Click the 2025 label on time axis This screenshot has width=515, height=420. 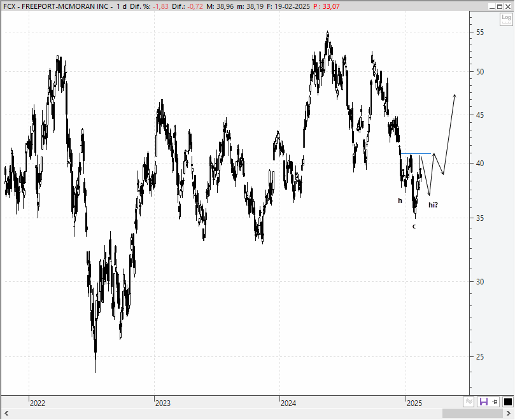click(414, 403)
